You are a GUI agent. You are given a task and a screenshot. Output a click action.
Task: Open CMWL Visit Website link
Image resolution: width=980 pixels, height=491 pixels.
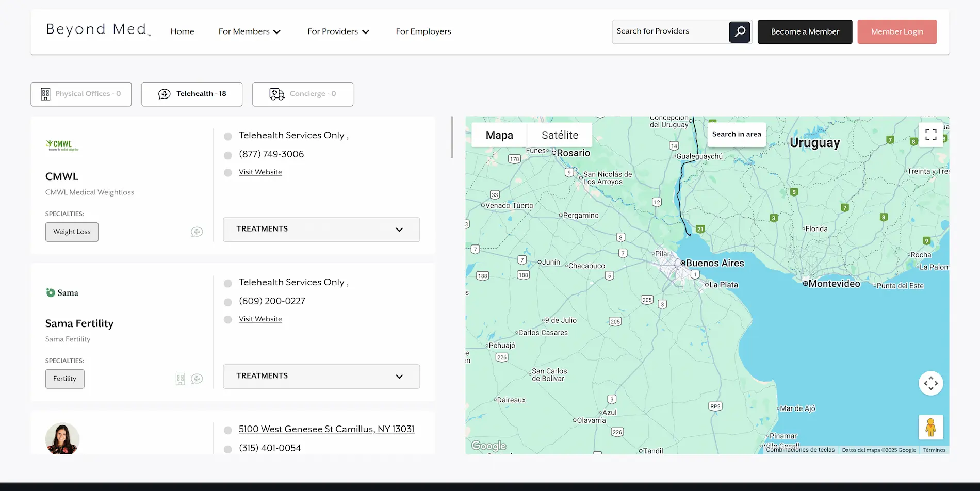point(260,172)
